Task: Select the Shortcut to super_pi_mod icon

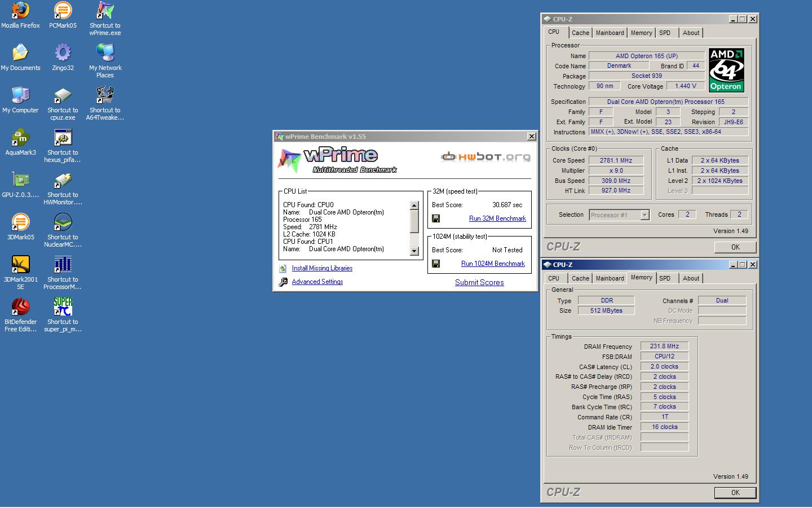Action: click(63, 306)
